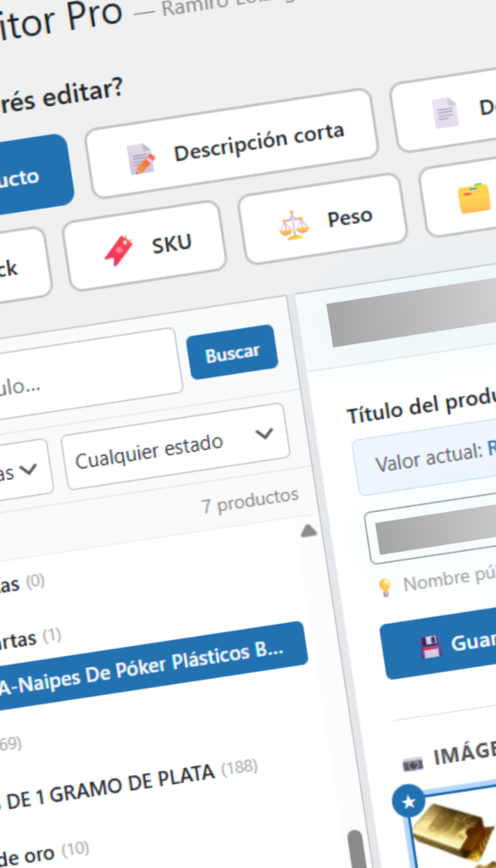Click the document icon on the top-right card
The width and height of the screenshot is (496, 868).
pyautogui.click(x=445, y=113)
